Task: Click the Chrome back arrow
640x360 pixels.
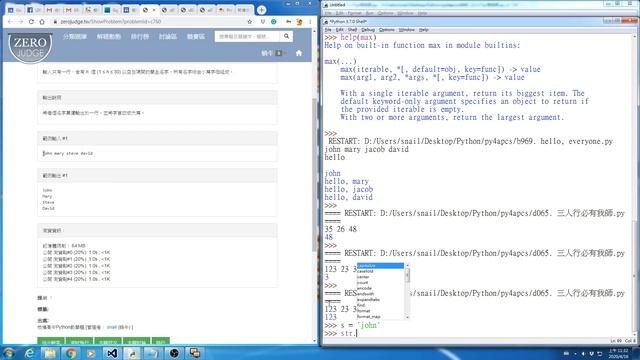Action: 10,22
